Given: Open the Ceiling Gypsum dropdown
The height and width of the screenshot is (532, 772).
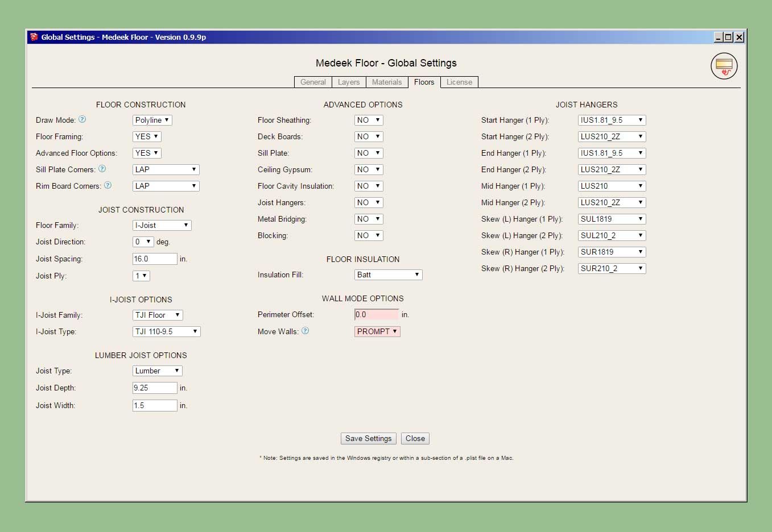Looking at the screenshot, I should coord(369,169).
